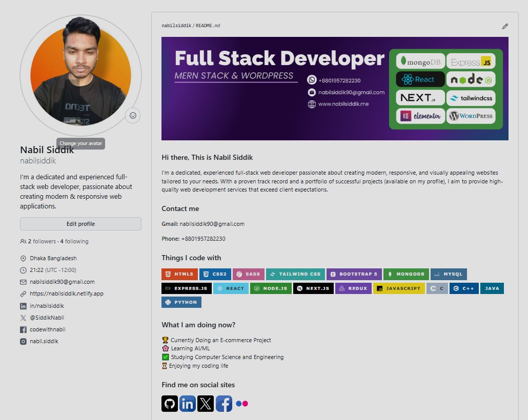Screen dimensions: 528x420
Task: Click the Instagram icon beside nabil.siddik
Action: point(22,341)
